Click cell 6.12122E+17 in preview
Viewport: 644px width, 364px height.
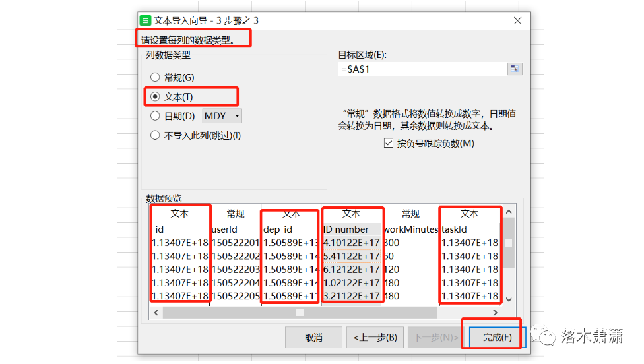(351, 270)
